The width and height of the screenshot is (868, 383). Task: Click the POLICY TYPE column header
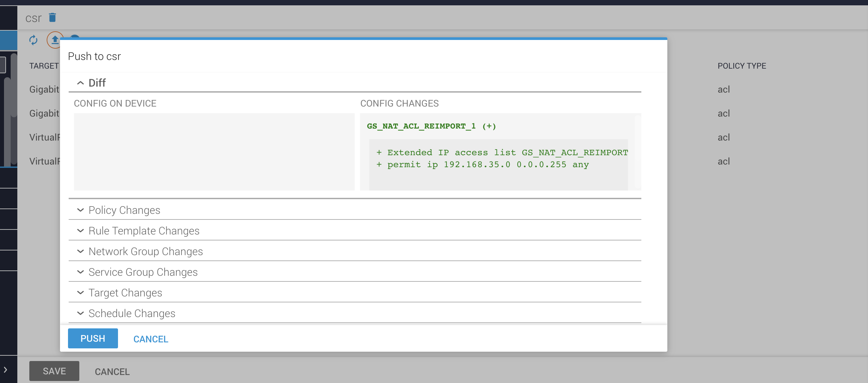(x=742, y=66)
